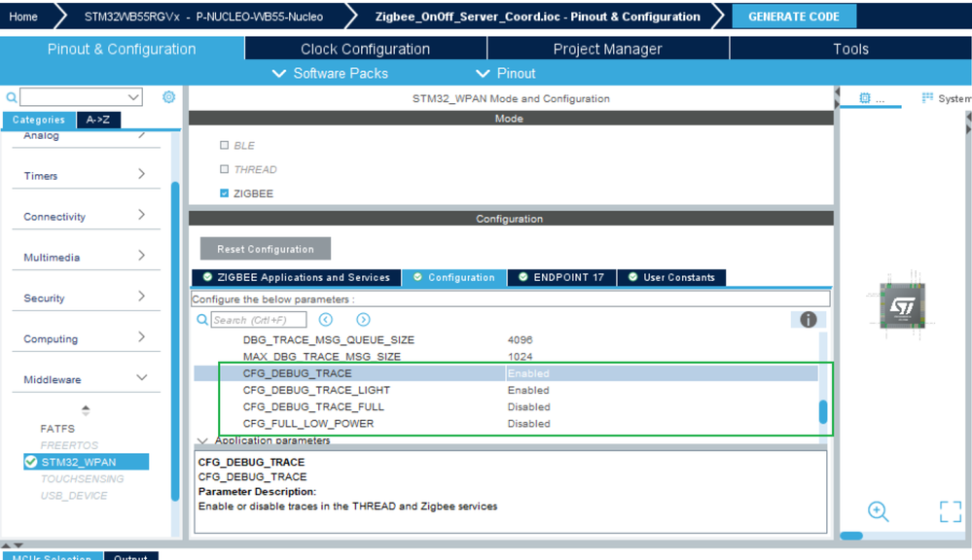Image resolution: width=972 pixels, height=560 pixels.
Task: Click the CFG_DEBUG_TRACE_FULL Disabled value
Action: (528, 407)
